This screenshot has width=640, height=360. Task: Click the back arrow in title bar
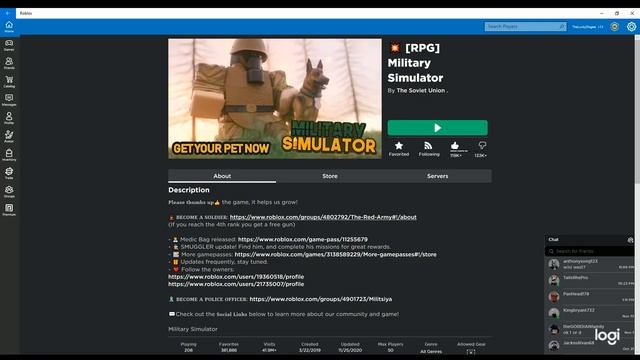8,13
